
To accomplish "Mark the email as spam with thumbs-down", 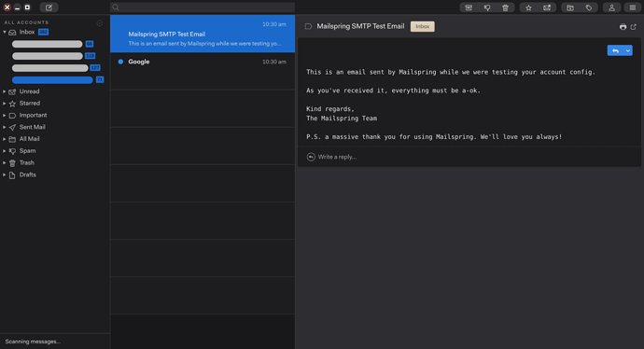I will tap(487, 7).
